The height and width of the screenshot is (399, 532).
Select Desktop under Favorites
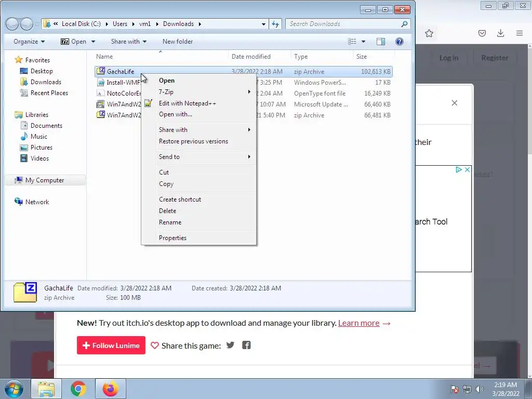pyautogui.click(x=42, y=71)
